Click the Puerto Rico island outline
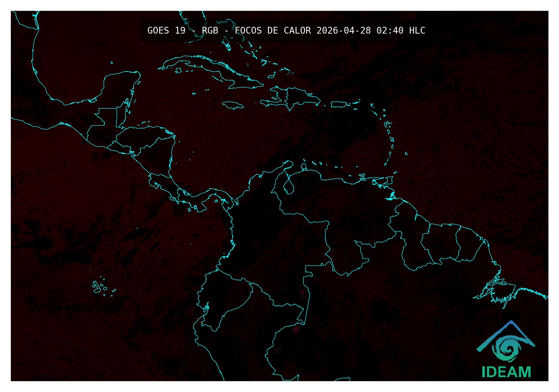This screenshot has height=392, width=559. [338, 104]
